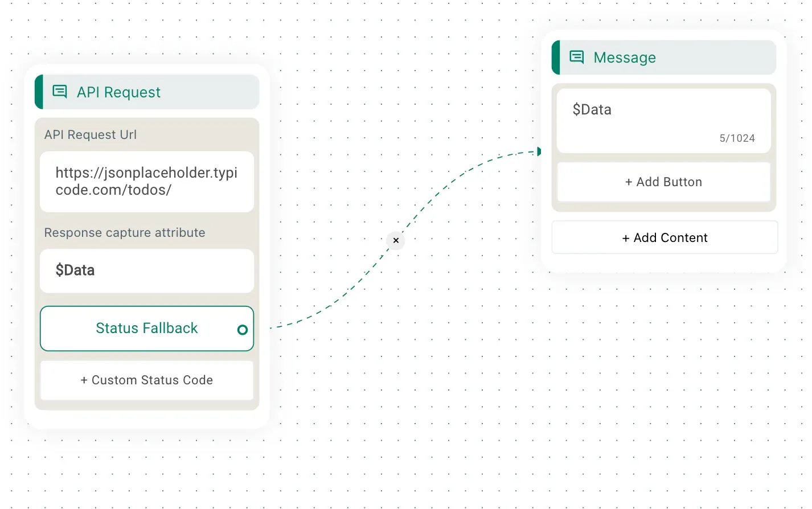This screenshot has width=812, height=509.
Task: Click the API Request Url input field
Action: pos(146,181)
